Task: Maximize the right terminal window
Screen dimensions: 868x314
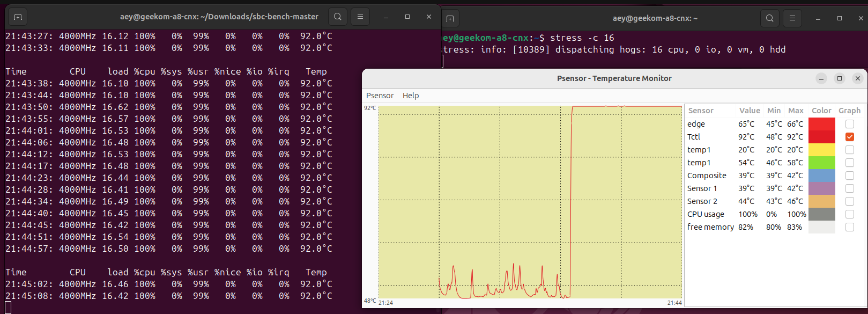Action: pos(840,18)
